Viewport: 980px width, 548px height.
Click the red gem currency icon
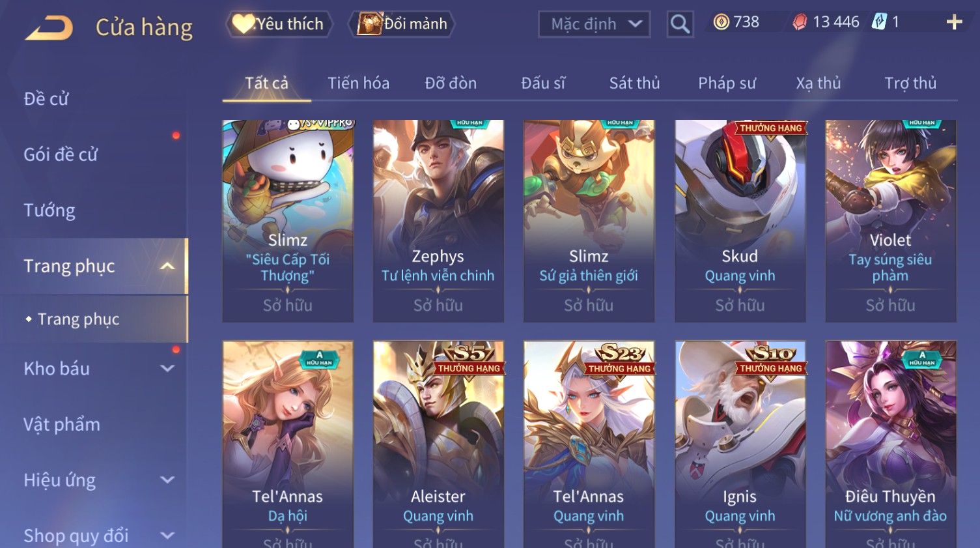(800, 22)
